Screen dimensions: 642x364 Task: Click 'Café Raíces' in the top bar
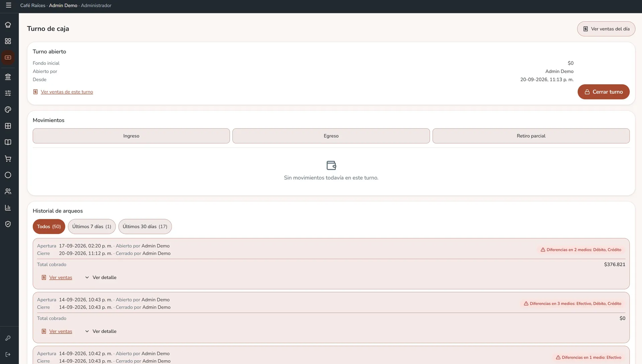(x=32, y=6)
